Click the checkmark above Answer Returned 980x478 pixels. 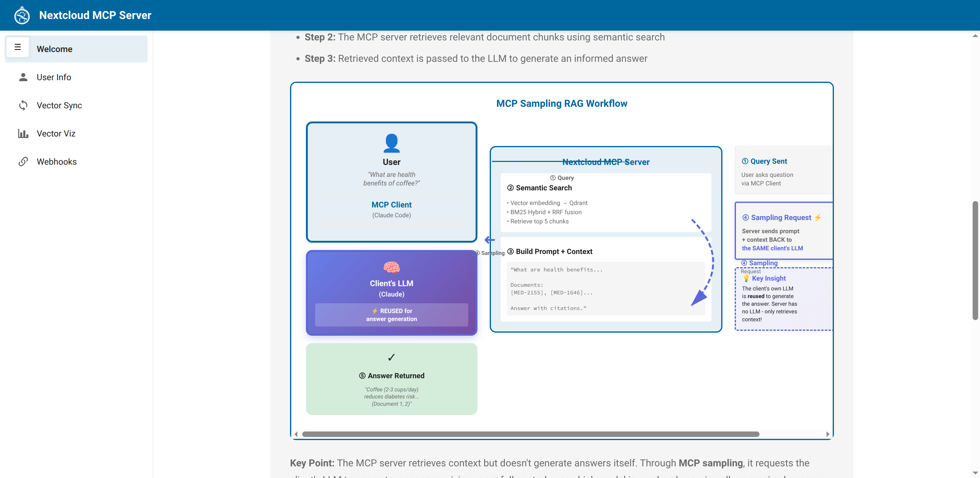pyautogui.click(x=391, y=357)
